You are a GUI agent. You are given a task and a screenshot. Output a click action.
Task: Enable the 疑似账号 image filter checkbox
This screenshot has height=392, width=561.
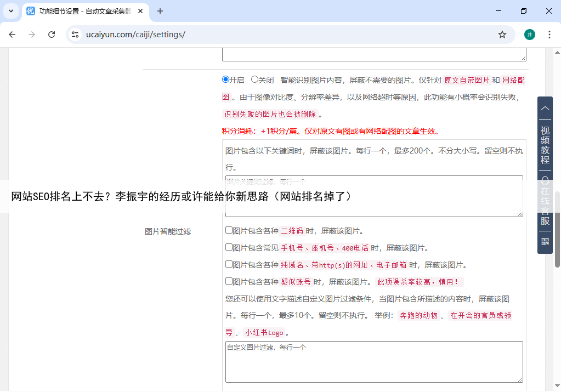[229, 281]
